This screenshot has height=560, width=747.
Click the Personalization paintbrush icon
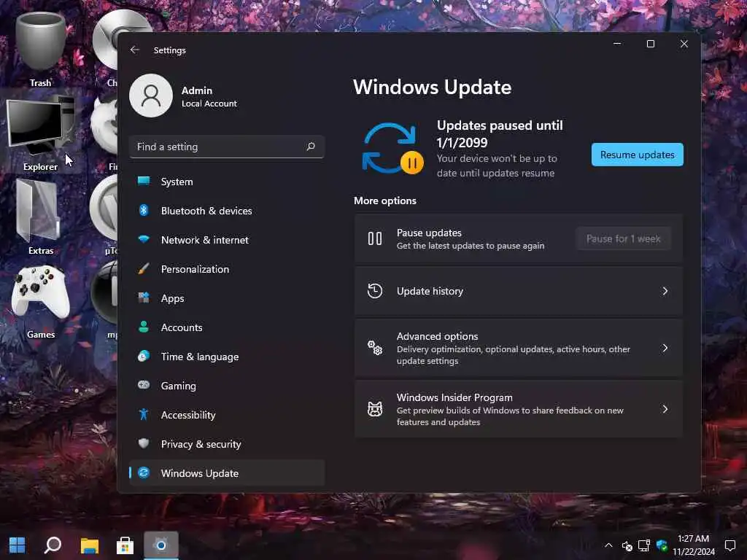pos(144,268)
